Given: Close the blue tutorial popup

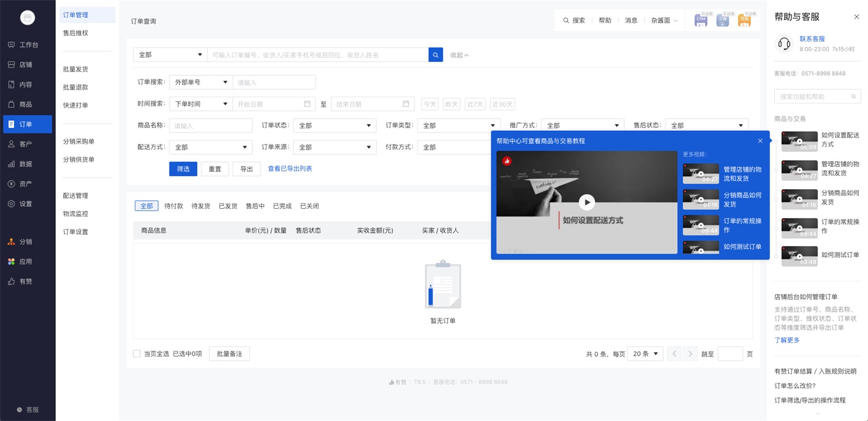Looking at the screenshot, I should coord(760,141).
